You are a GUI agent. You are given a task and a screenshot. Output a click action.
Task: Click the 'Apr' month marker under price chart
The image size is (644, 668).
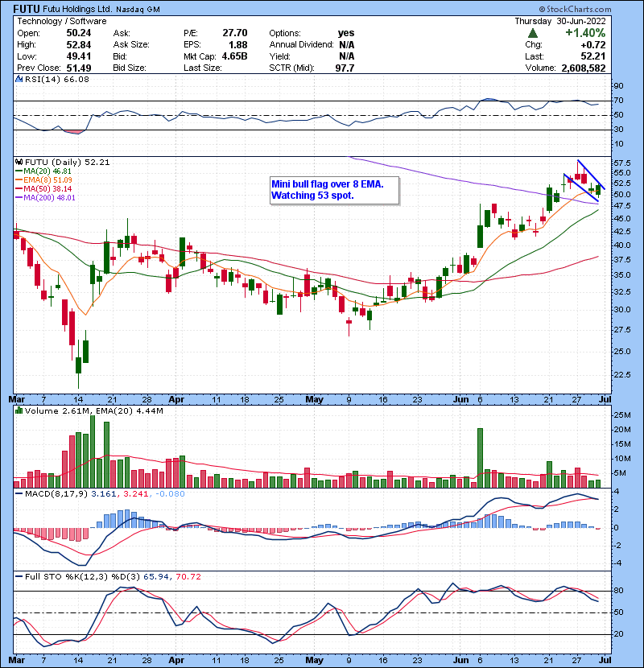(x=176, y=399)
